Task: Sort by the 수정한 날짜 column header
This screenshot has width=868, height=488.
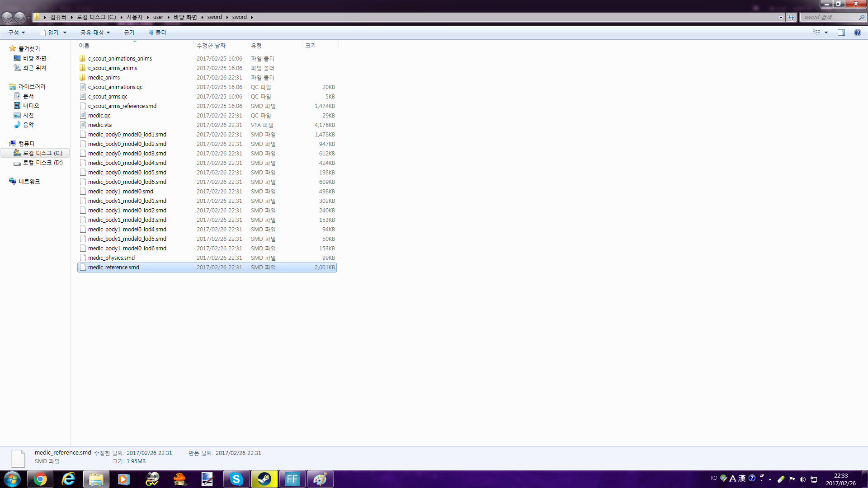Action: (211, 46)
